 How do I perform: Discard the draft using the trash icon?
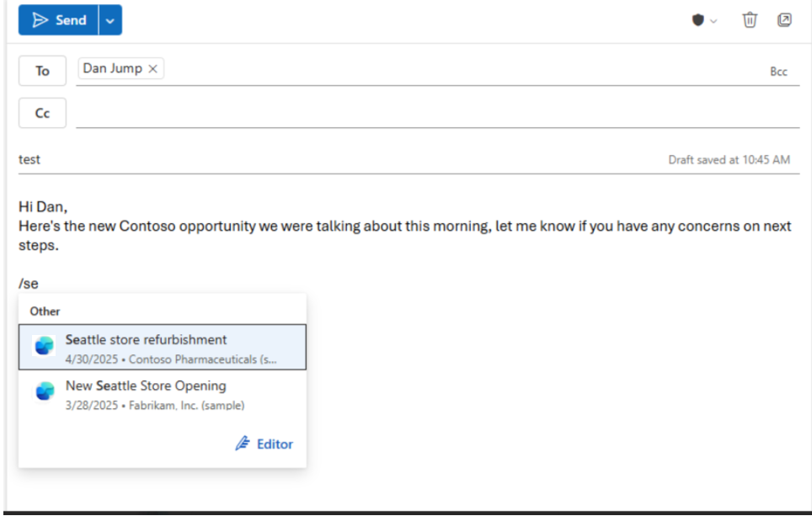coord(749,19)
